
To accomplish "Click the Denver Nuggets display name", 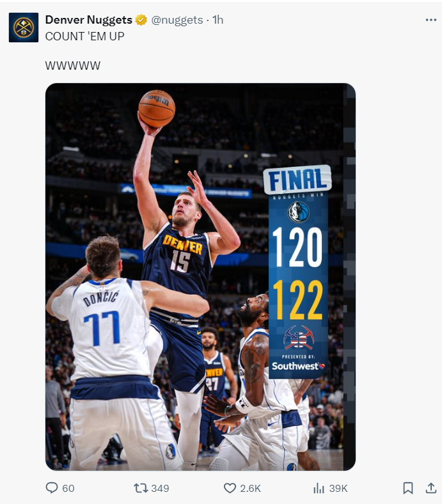I will click(89, 20).
